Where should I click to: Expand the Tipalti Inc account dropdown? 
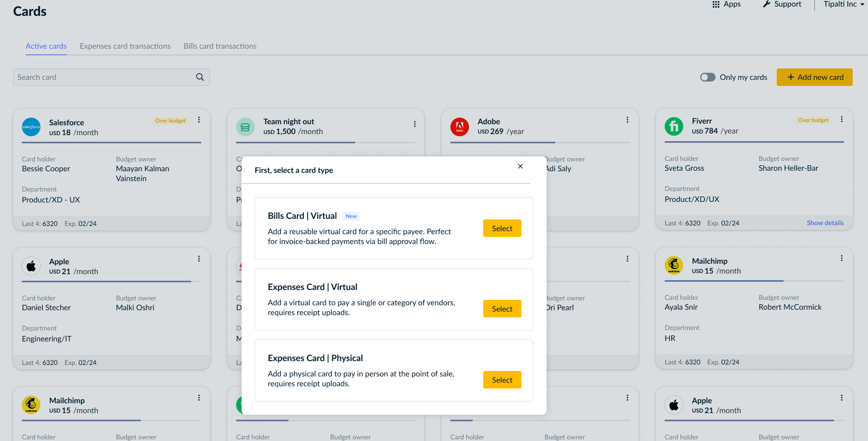tap(844, 4)
